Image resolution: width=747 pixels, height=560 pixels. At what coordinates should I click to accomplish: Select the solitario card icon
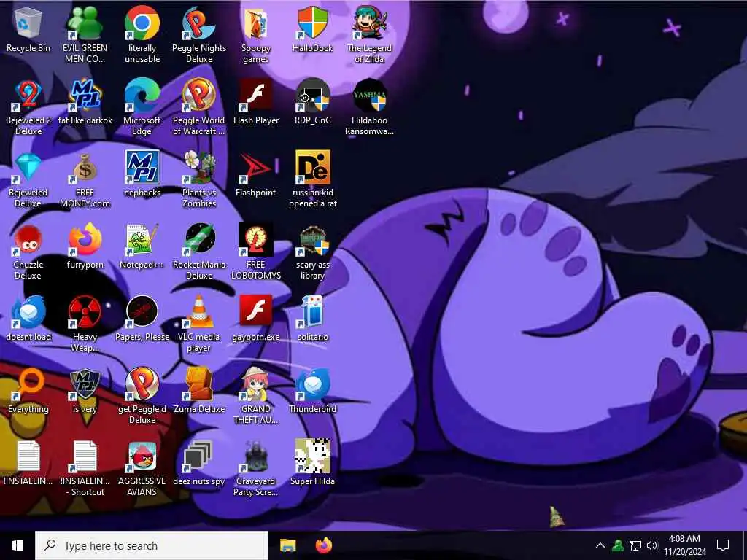click(x=312, y=312)
